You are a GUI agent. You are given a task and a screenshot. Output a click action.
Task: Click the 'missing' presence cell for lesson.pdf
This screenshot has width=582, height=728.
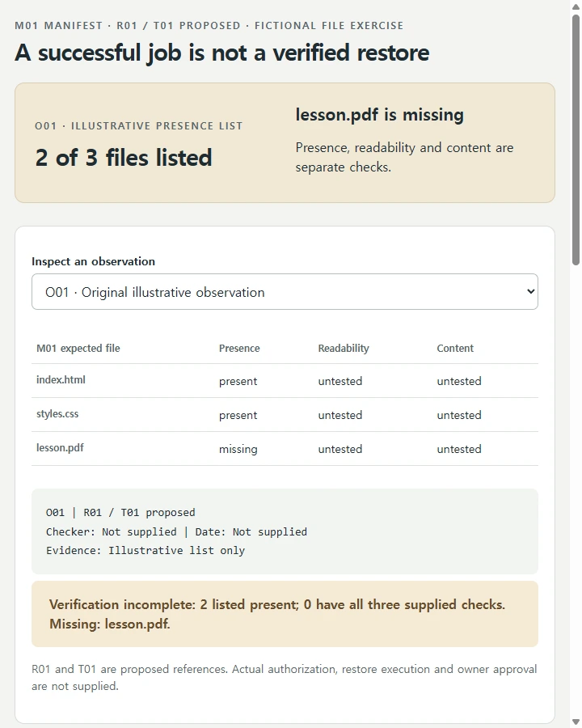(x=238, y=449)
